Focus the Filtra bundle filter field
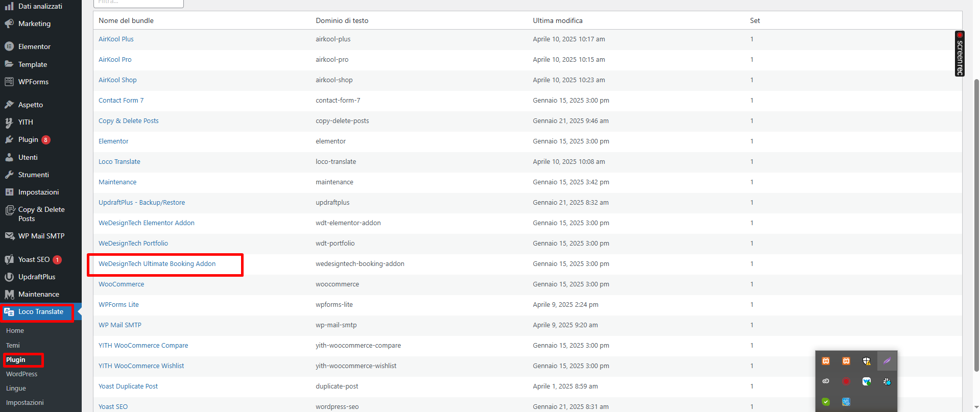The image size is (980, 412). [138, 3]
